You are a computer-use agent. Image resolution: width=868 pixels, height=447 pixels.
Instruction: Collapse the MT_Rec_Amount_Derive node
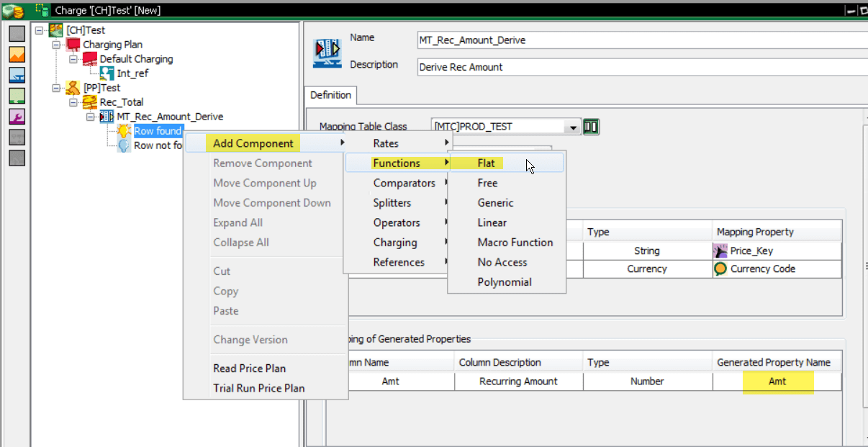pos(90,117)
